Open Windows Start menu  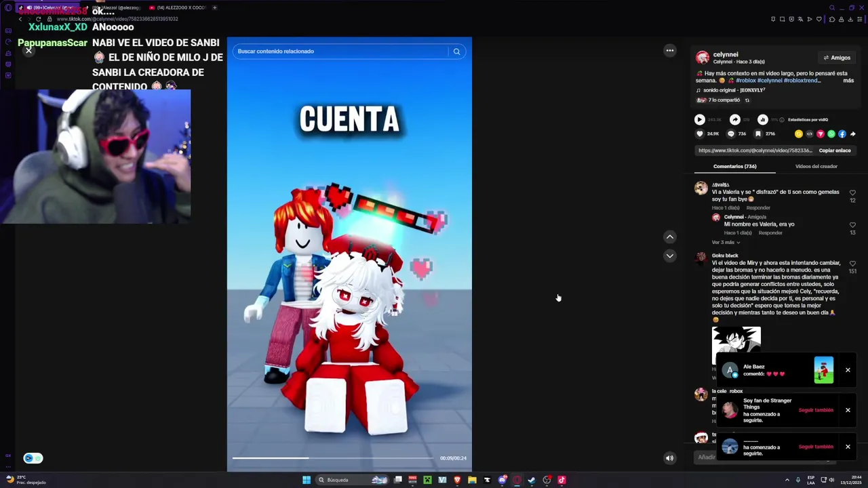[307, 480]
